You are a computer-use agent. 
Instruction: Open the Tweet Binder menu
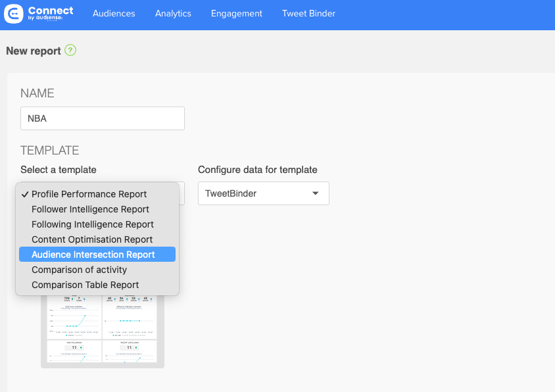[x=308, y=13]
